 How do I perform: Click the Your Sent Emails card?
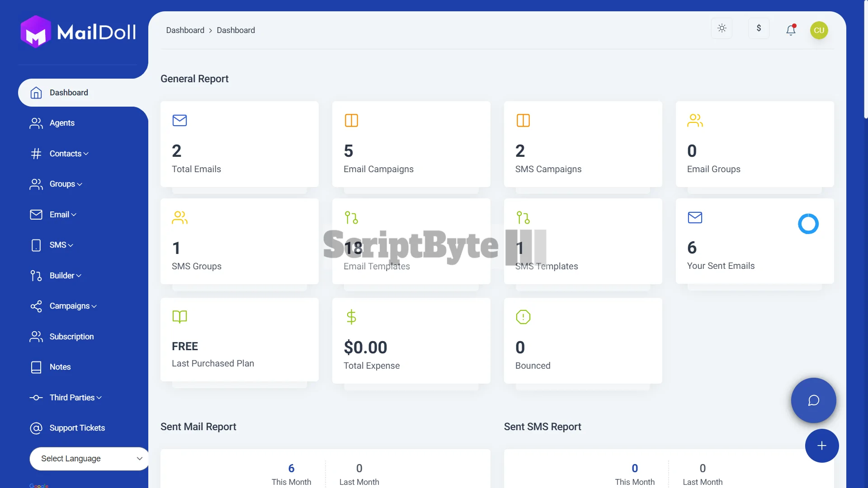[754, 241]
